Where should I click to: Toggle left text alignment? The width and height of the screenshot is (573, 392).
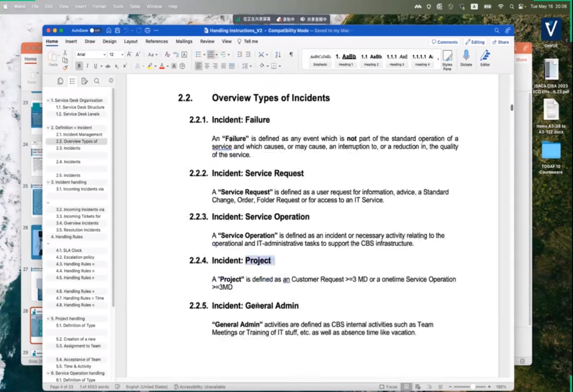[x=198, y=66]
